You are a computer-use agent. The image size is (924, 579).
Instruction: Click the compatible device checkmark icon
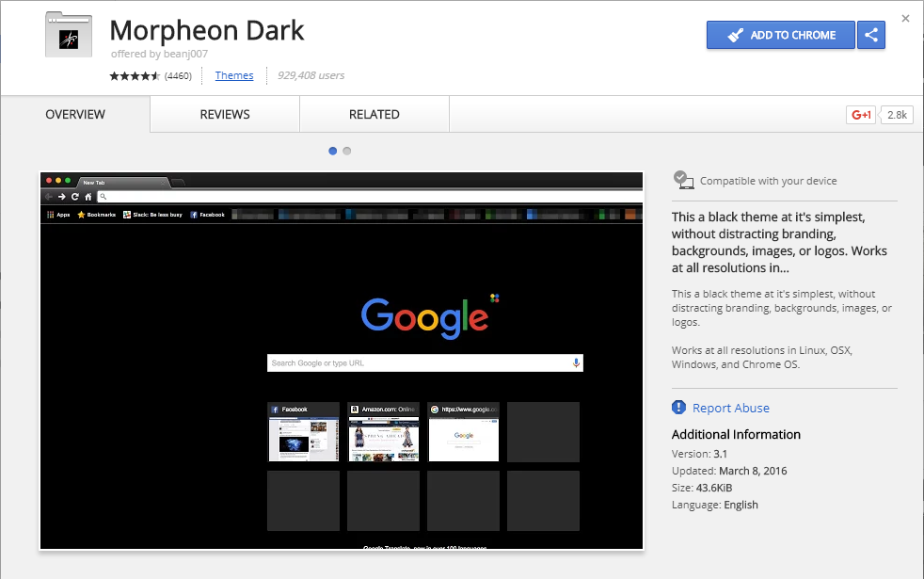pos(683,180)
